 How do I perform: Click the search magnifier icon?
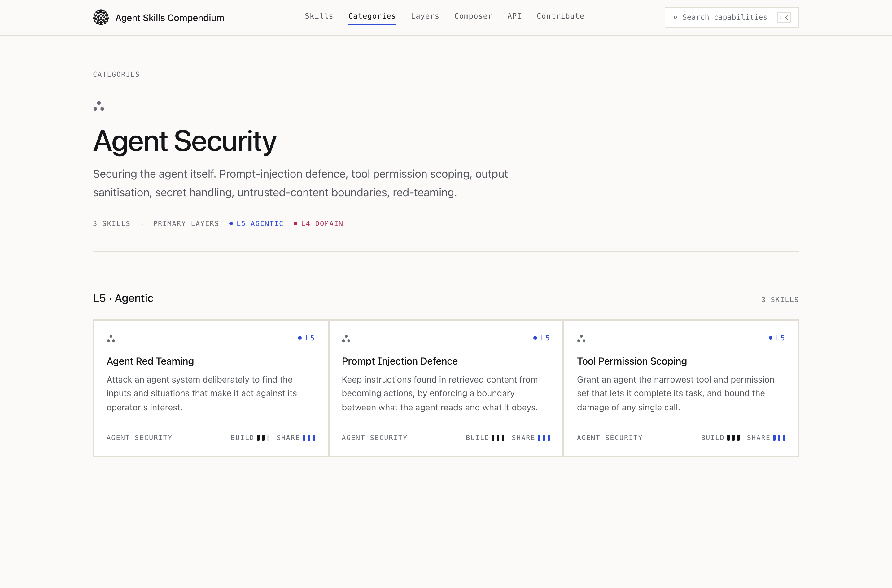pyautogui.click(x=675, y=18)
